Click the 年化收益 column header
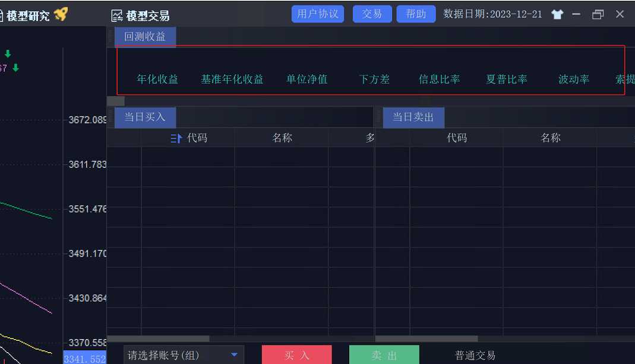 [x=157, y=79]
